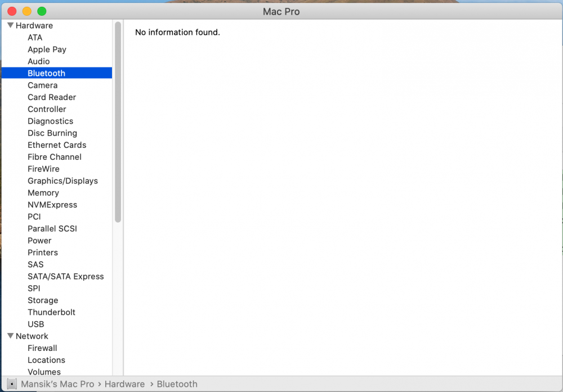The width and height of the screenshot is (563, 392).
Task: Open the PCI entry
Action: click(34, 217)
